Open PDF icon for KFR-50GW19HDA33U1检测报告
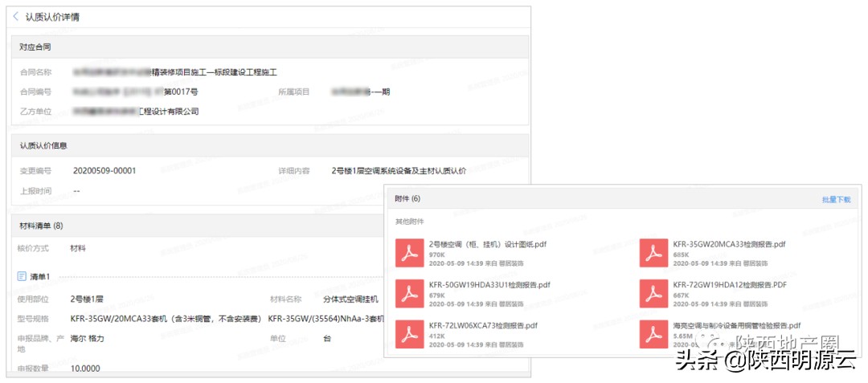The image size is (868, 383). 409,293
